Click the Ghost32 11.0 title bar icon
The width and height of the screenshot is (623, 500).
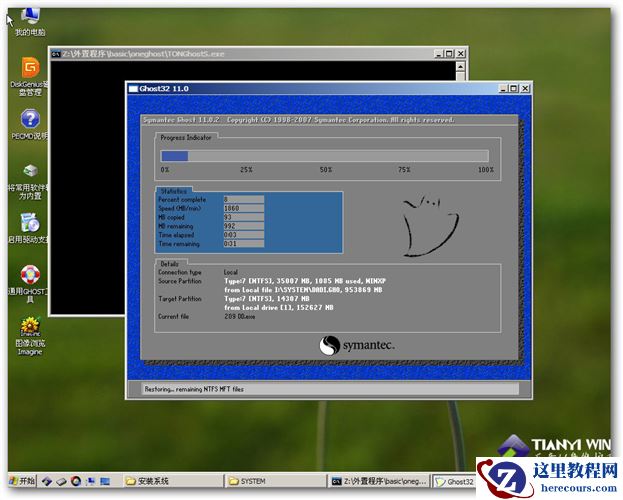click(133, 89)
